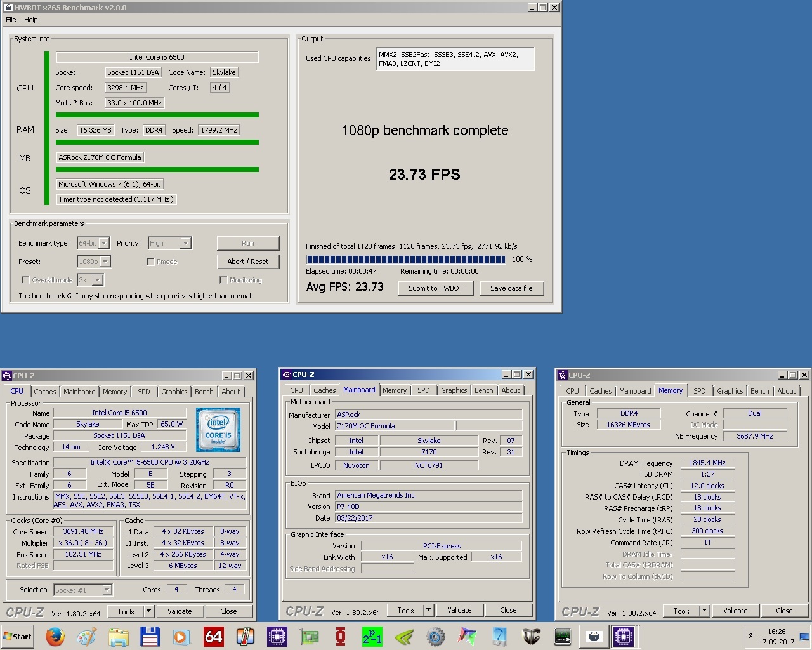Switch to the active CPU-Z taskbar button
The height and width of the screenshot is (650, 812).
point(624,636)
